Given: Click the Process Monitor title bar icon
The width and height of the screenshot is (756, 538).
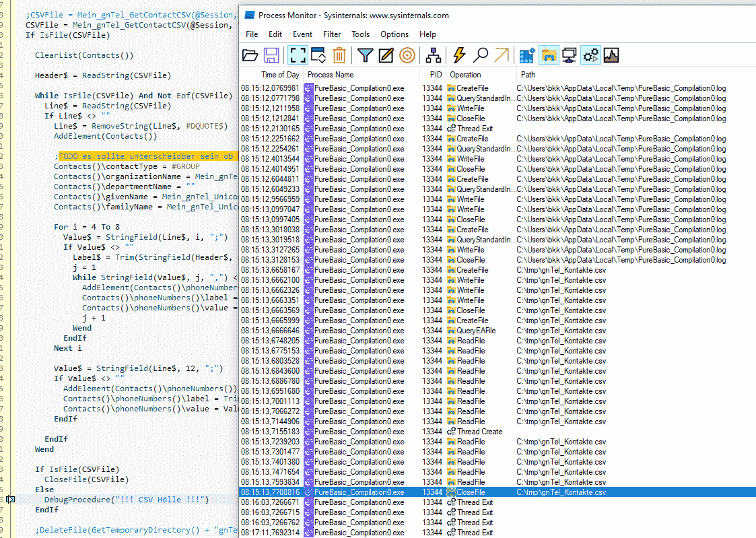Looking at the screenshot, I should [249, 15].
